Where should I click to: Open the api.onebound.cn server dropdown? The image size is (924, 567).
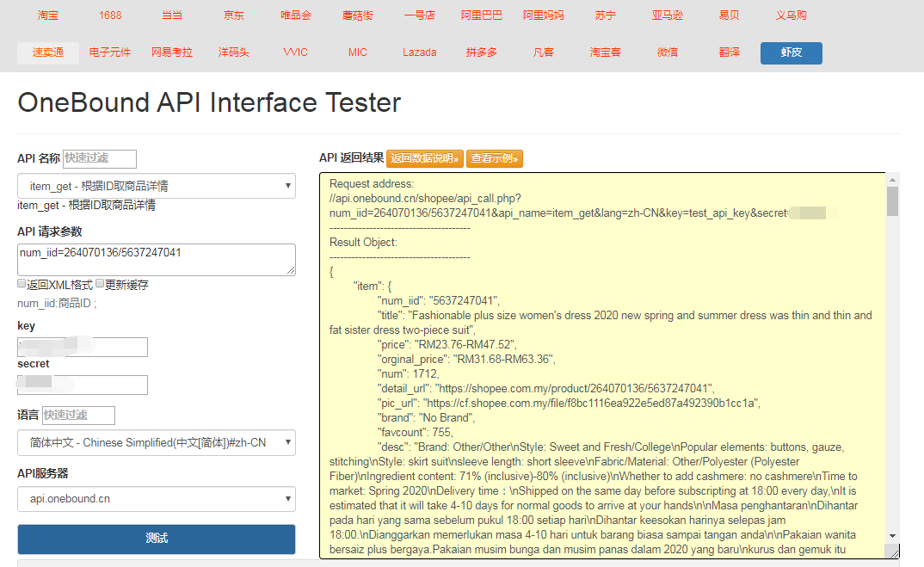157,499
